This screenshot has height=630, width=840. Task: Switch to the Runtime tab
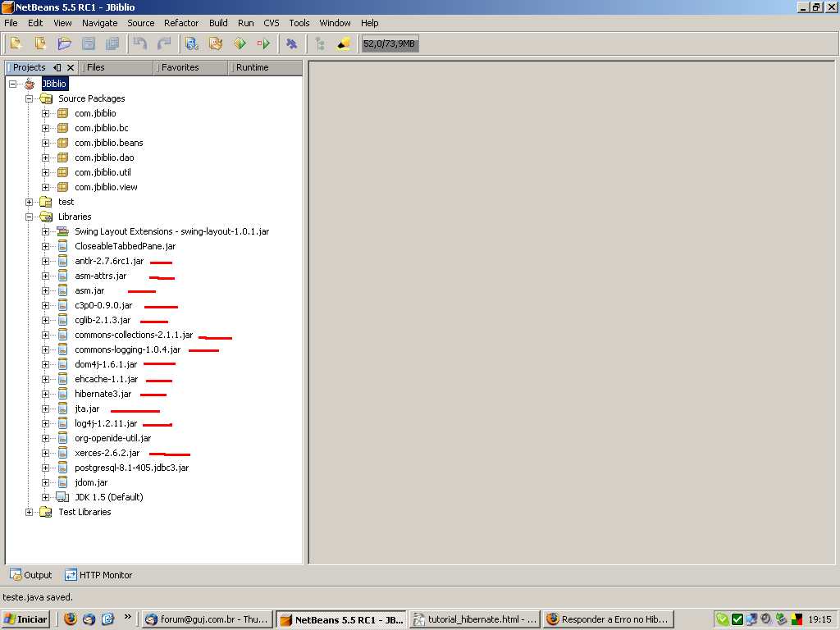click(x=253, y=67)
